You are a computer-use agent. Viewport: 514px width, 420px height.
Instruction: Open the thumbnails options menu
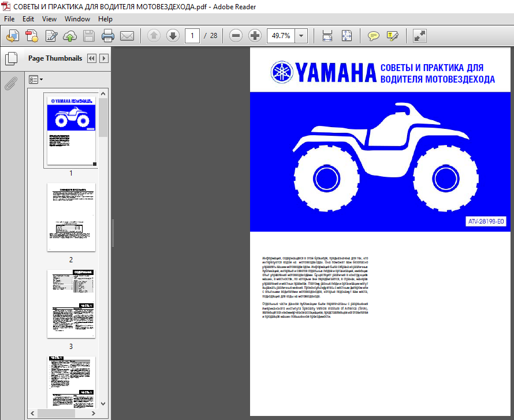point(36,79)
